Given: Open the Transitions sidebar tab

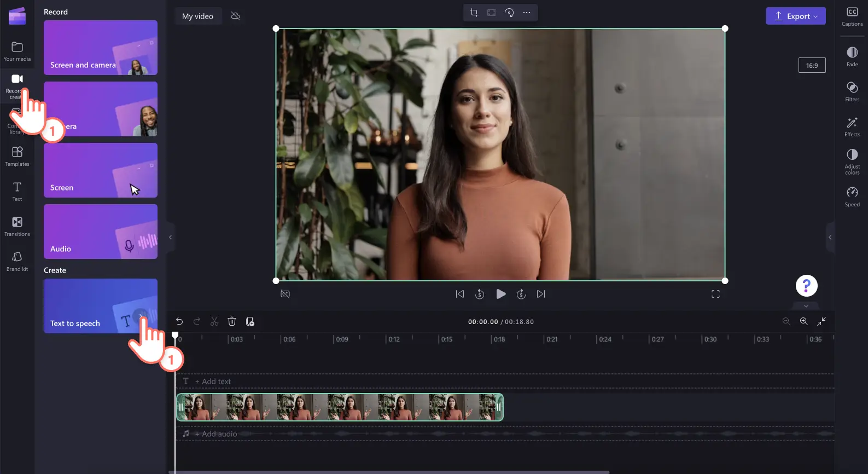Looking at the screenshot, I should (x=17, y=227).
